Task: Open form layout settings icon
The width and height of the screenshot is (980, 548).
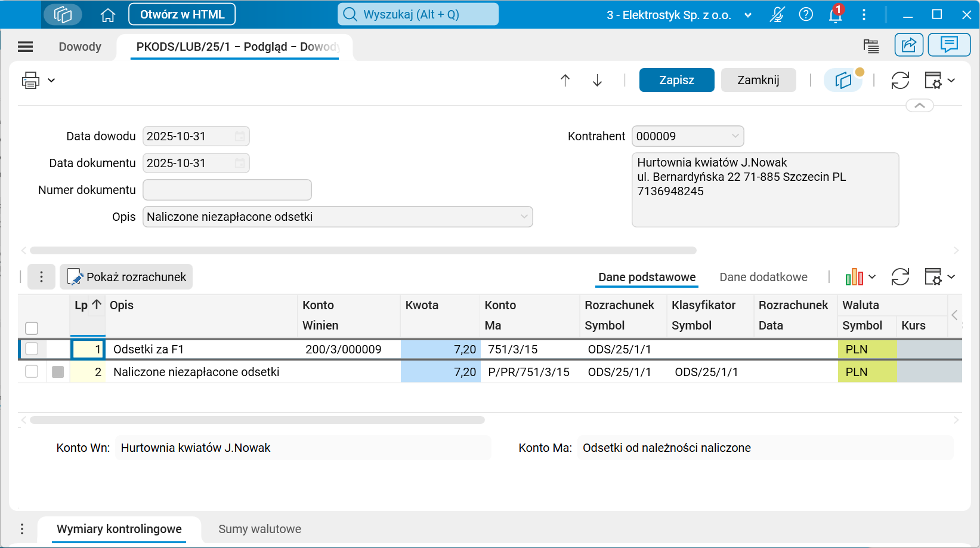Action: pyautogui.click(x=933, y=80)
